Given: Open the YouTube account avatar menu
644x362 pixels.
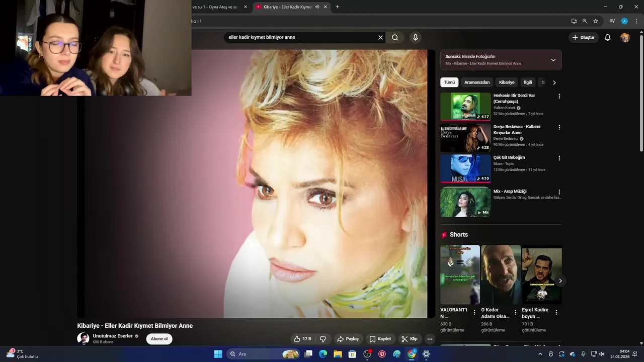Looking at the screenshot, I should coord(625,37).
